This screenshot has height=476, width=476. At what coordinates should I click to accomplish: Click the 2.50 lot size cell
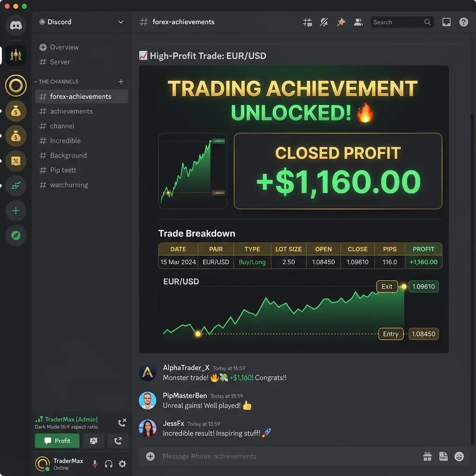288,262
